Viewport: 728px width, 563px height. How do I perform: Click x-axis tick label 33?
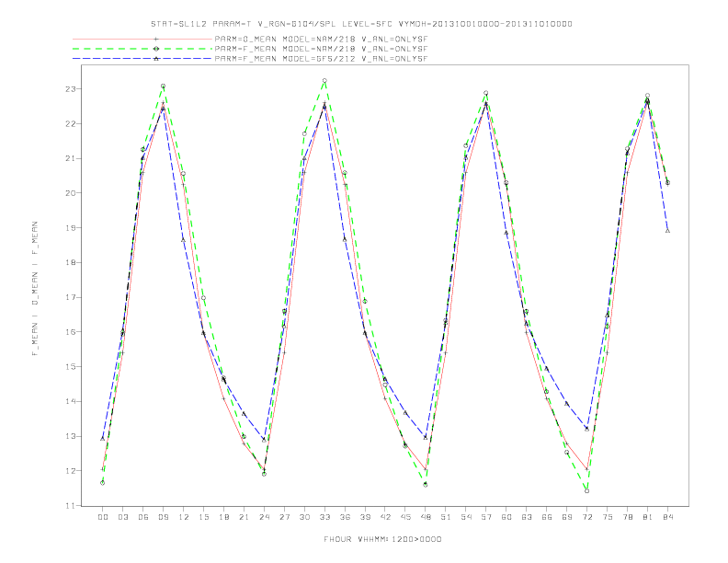324,517
